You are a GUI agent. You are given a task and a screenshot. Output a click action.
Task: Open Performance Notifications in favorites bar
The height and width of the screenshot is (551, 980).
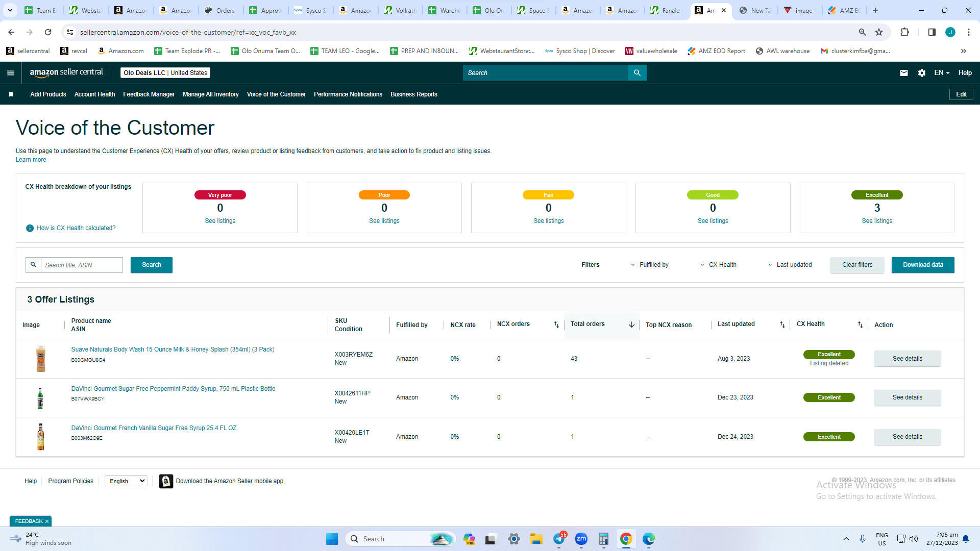click(348, 94)
